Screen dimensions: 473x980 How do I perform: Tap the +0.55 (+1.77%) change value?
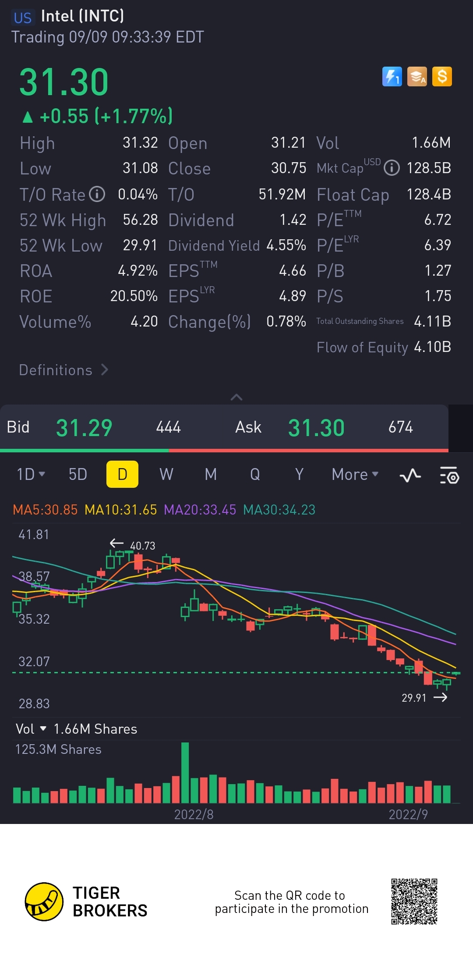pos(106,117)
